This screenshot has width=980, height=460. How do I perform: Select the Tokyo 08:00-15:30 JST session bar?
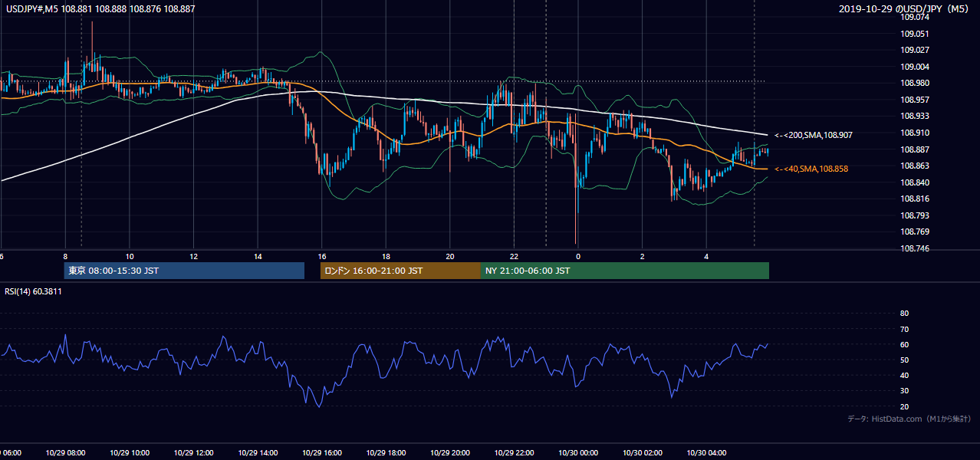tap(184, 271)
